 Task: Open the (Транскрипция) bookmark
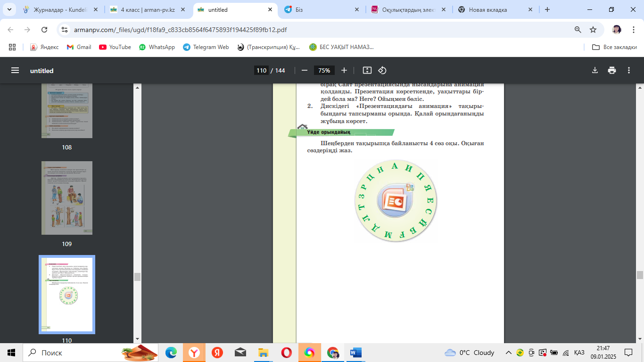[x=268, y=47]
